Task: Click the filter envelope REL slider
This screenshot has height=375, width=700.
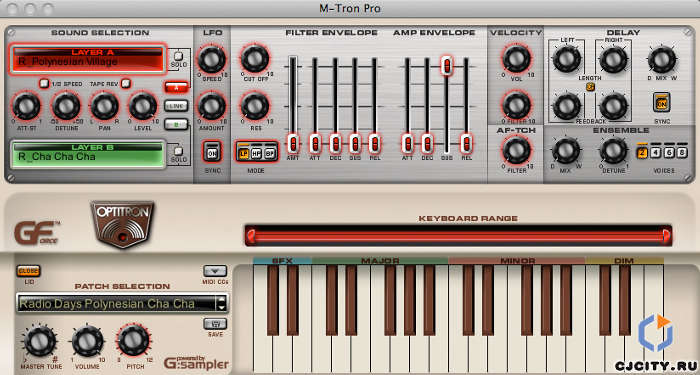Action: 375,144
